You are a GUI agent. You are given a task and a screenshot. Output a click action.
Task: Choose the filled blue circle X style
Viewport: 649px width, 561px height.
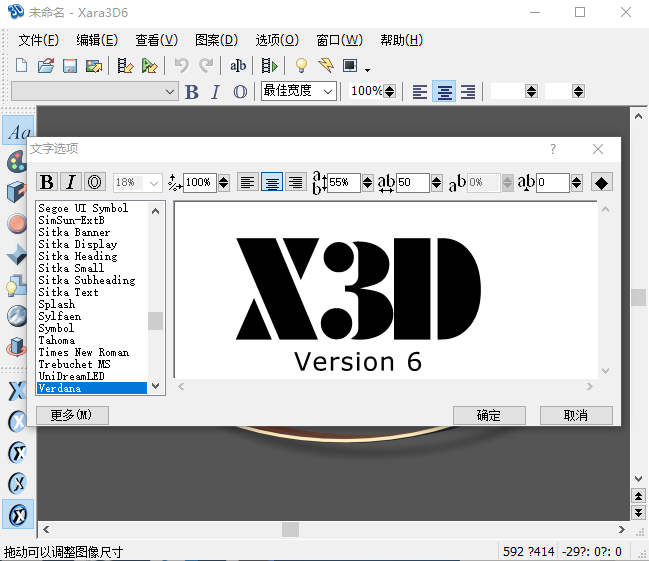17,422
